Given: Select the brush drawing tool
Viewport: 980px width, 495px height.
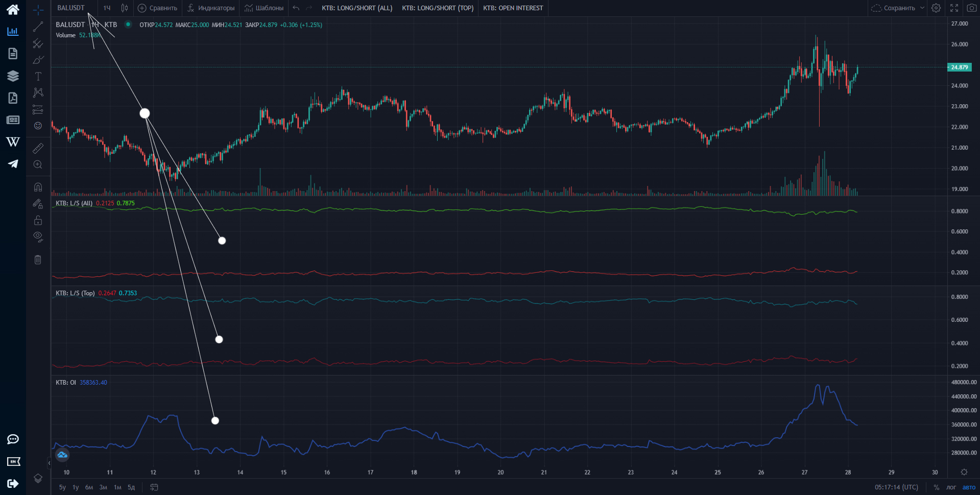Looking at the screenshot, I should (x=38, y=60).
